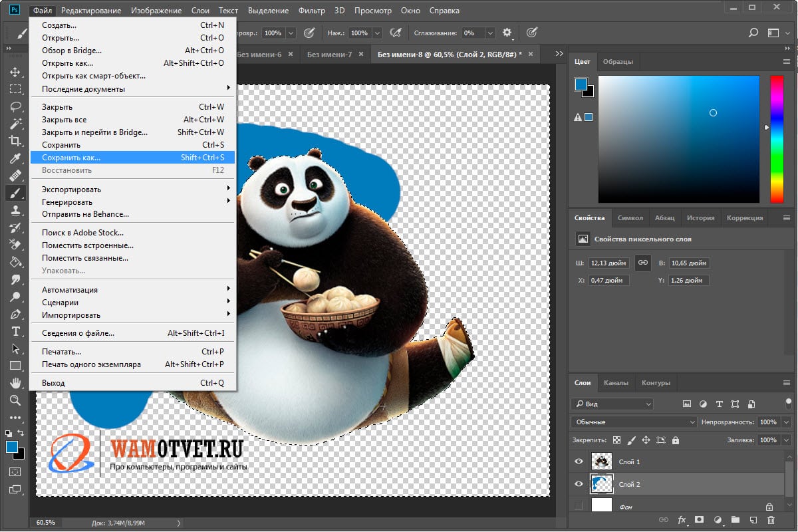Select the Move tool
The image size is (798, 532).
15,72
